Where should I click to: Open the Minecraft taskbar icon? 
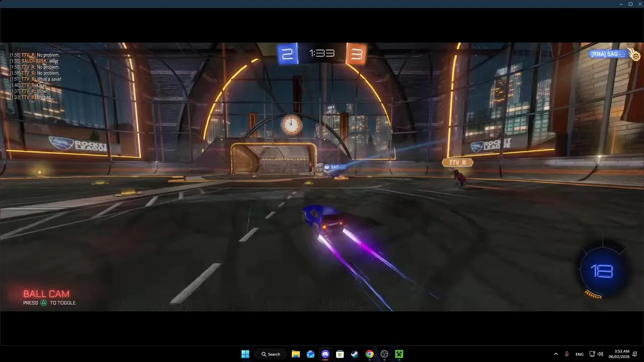[399, 354]
